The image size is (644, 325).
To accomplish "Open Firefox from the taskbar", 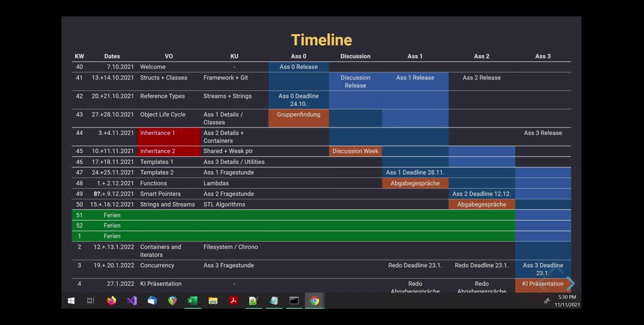I will (111, 300).
